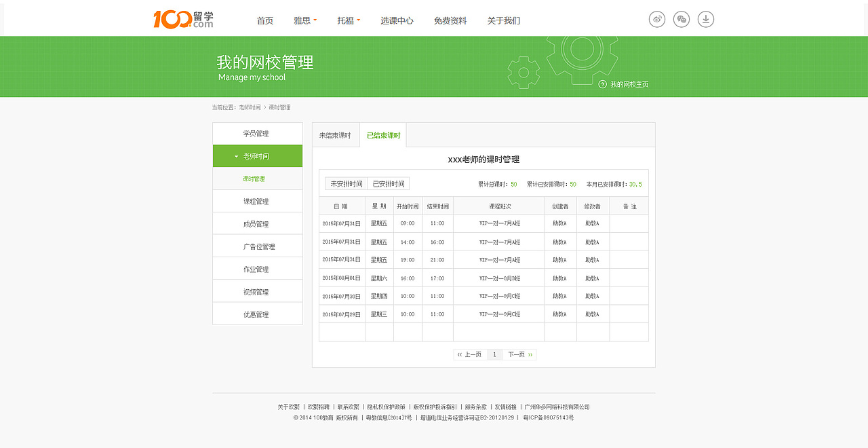Click the 21:00 end time cell

[437, 259]
